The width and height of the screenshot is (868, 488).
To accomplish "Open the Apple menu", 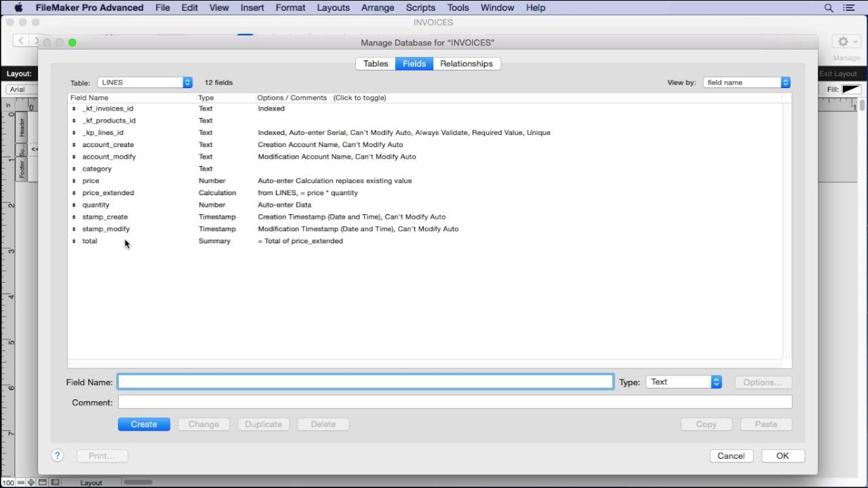I will pos(18,7).
